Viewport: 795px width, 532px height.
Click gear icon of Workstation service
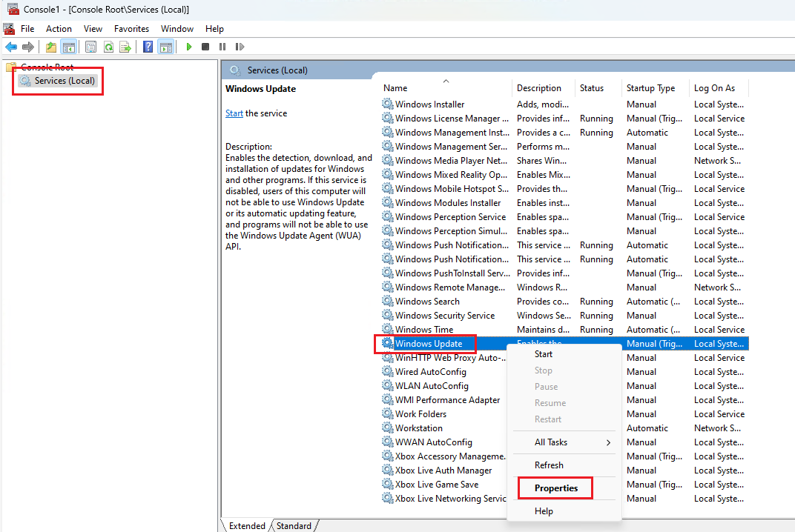(388, 428)
